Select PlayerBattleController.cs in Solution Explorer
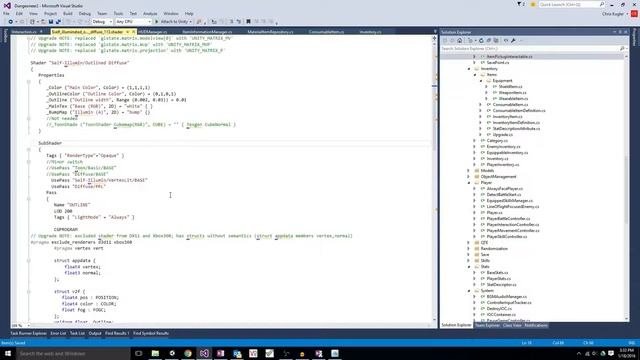The image size is (640, 360). pos(508,219)
